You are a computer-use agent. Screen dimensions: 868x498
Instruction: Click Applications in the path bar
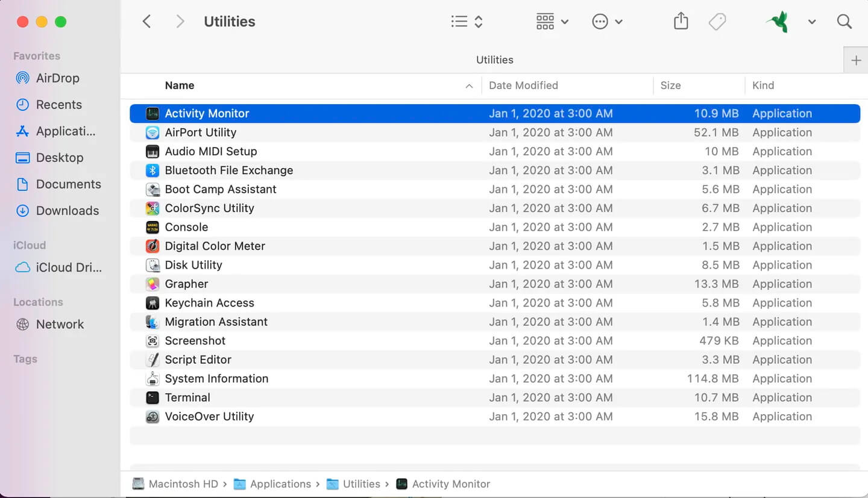click(x=280, y=484)
